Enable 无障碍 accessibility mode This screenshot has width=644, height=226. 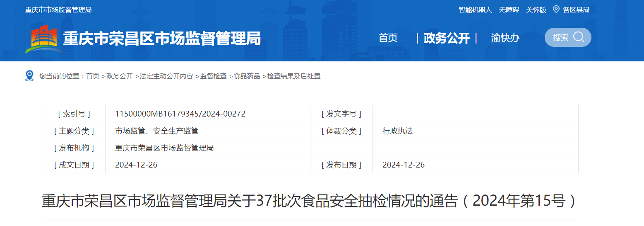click(x=509, y=10)
